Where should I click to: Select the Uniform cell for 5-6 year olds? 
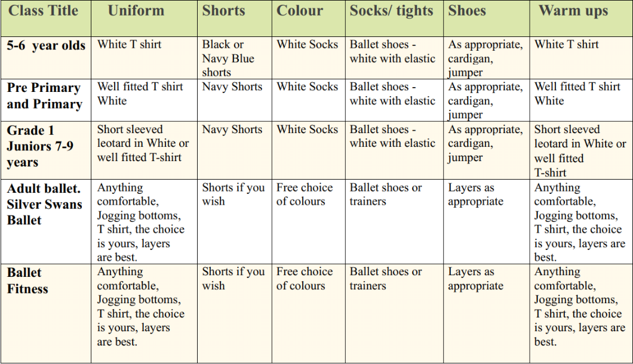tap(130, 45)
